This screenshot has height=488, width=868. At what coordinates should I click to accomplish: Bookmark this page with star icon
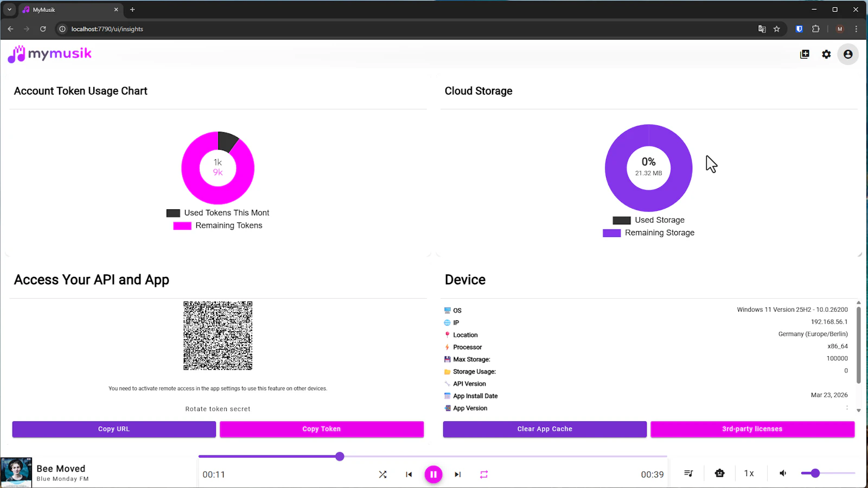click(776, 29)
